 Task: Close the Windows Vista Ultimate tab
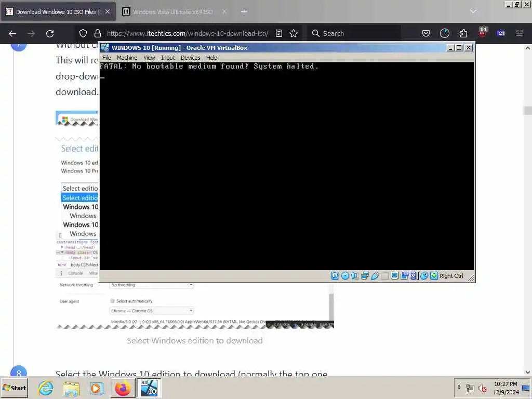coord(224,11)
